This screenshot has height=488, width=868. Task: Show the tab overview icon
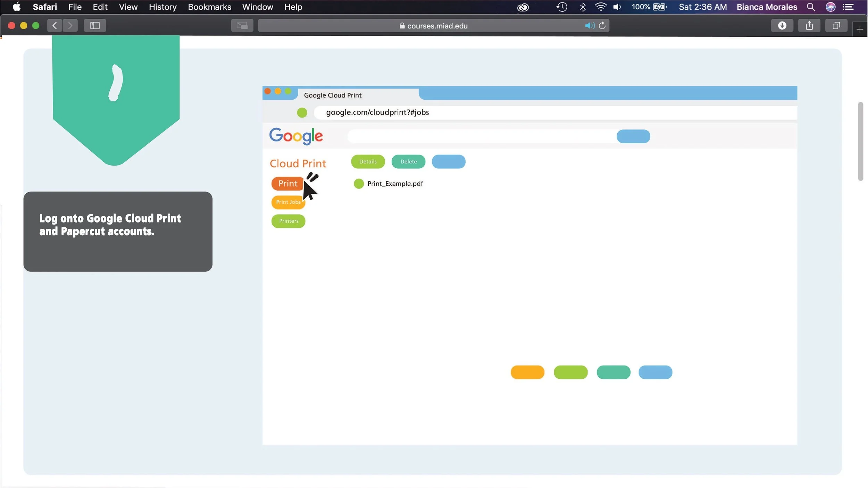tap(836, 26)
